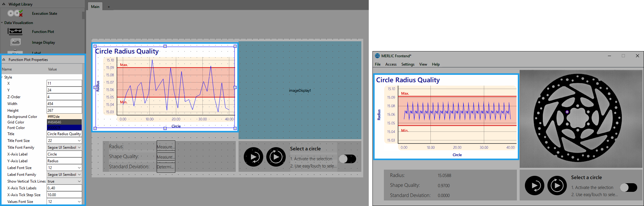
Task: Activate the selection switch in MERLIC Frontend
Action: [x=629, y=188]
